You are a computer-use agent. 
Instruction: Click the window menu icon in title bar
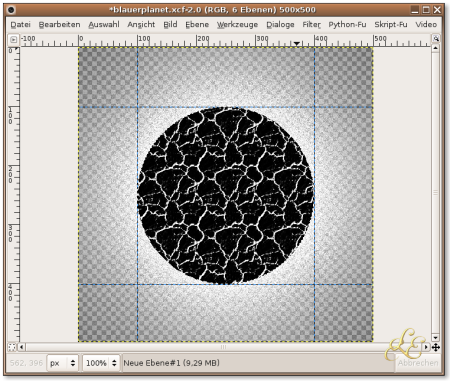point(11,10)
